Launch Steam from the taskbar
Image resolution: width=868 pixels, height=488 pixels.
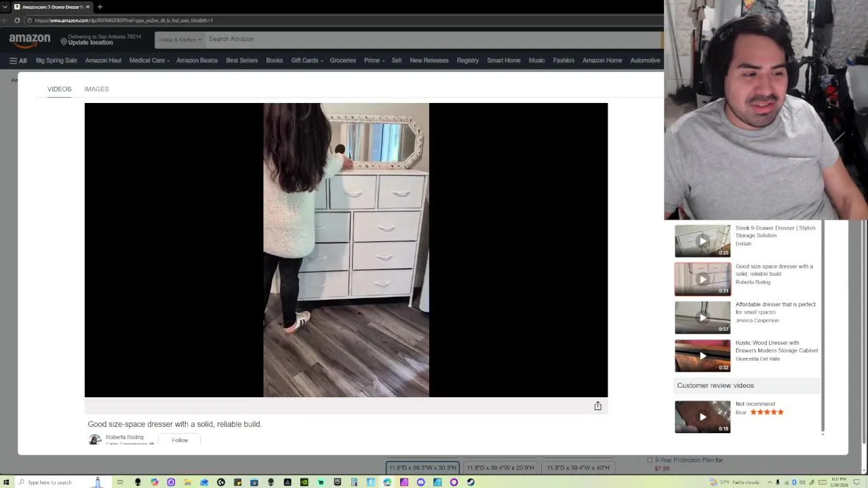click(471, 482)
